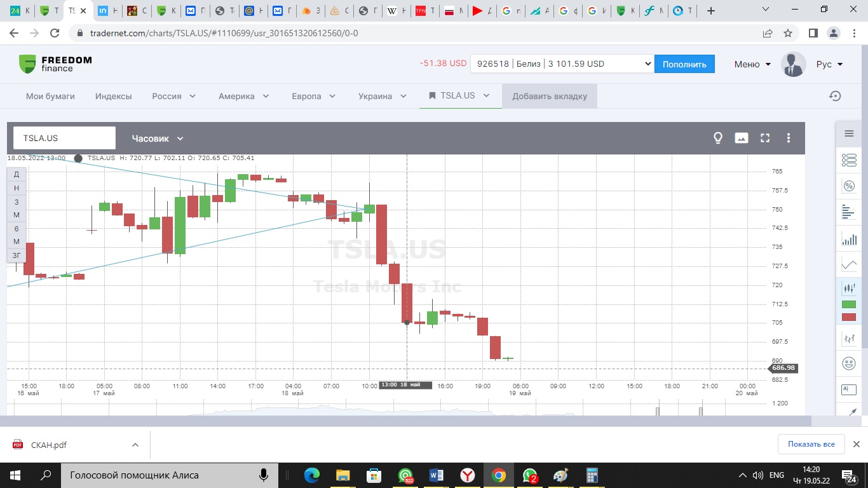Viewport: 868px width, 488px height.
Task: Select red down-candle color swatch
Action: click(x=849, y=316)
